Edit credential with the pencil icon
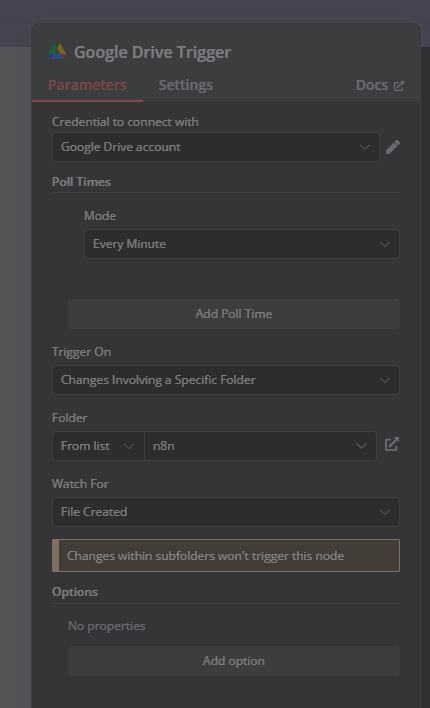430x708 pixels. point(393,147)
